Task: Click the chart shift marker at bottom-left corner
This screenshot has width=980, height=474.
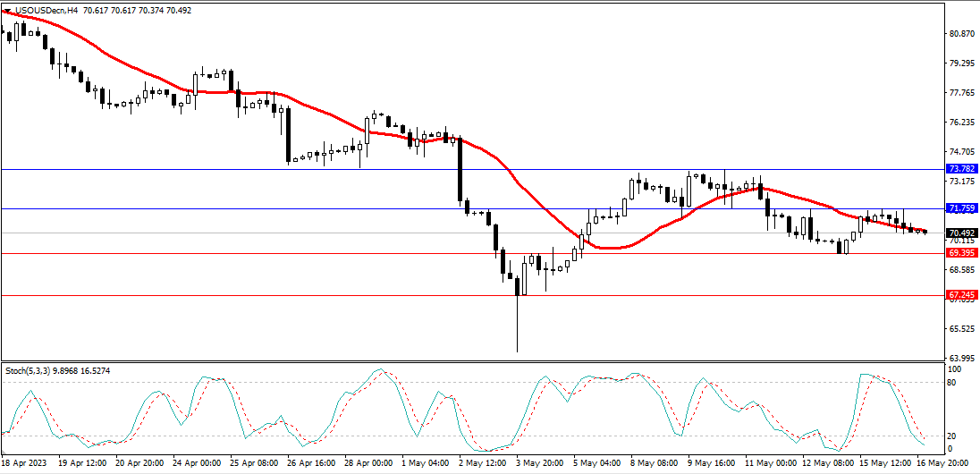Action: [3, 452]
